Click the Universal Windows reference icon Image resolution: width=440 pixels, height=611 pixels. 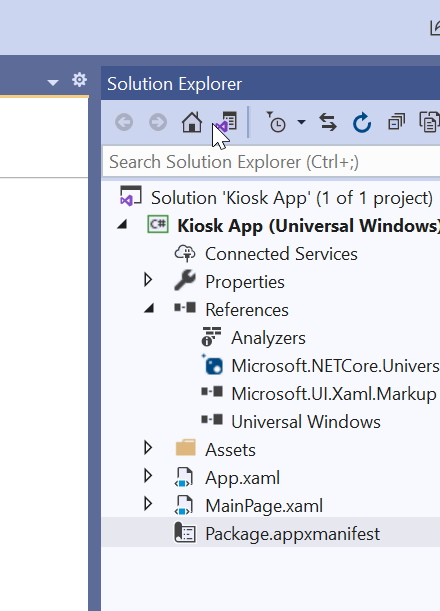[x=212, y=419]
